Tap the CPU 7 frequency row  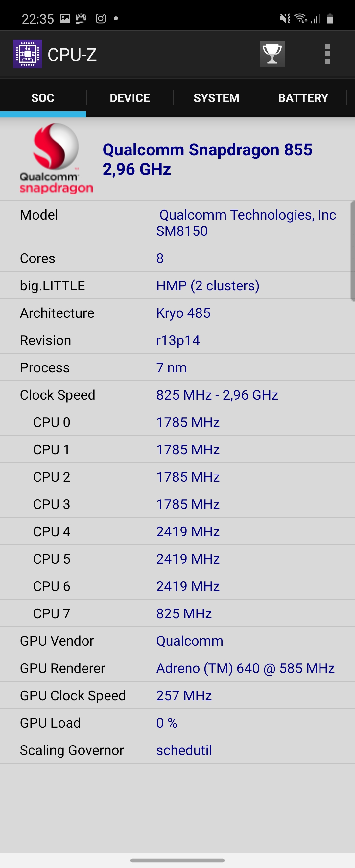[x=177, y=613]
